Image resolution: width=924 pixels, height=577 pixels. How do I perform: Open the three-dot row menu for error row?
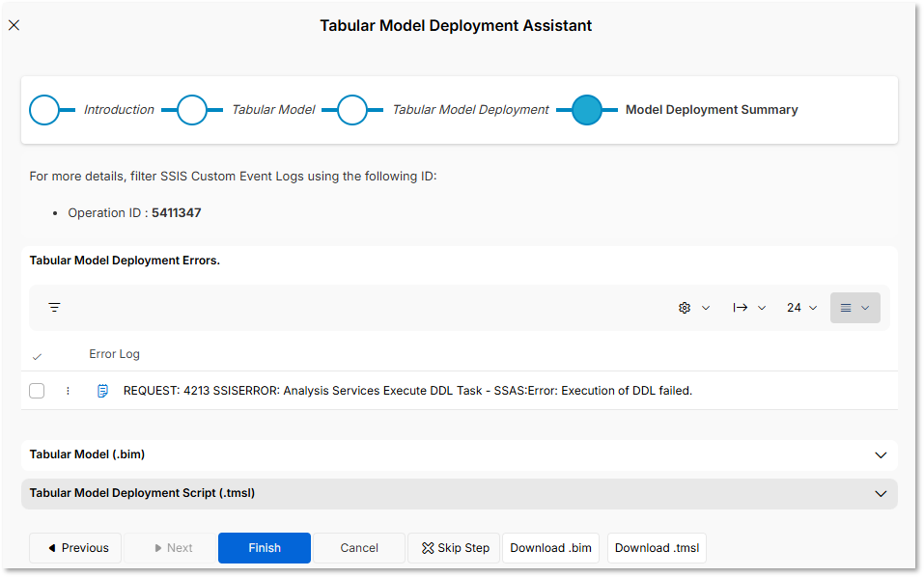[x=68, y=391]
